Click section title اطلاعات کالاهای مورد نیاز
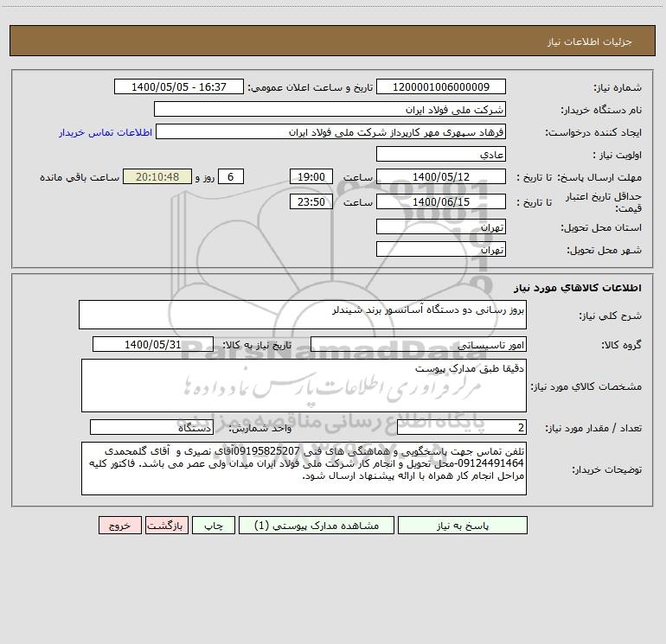 click(x=578, y=288)
